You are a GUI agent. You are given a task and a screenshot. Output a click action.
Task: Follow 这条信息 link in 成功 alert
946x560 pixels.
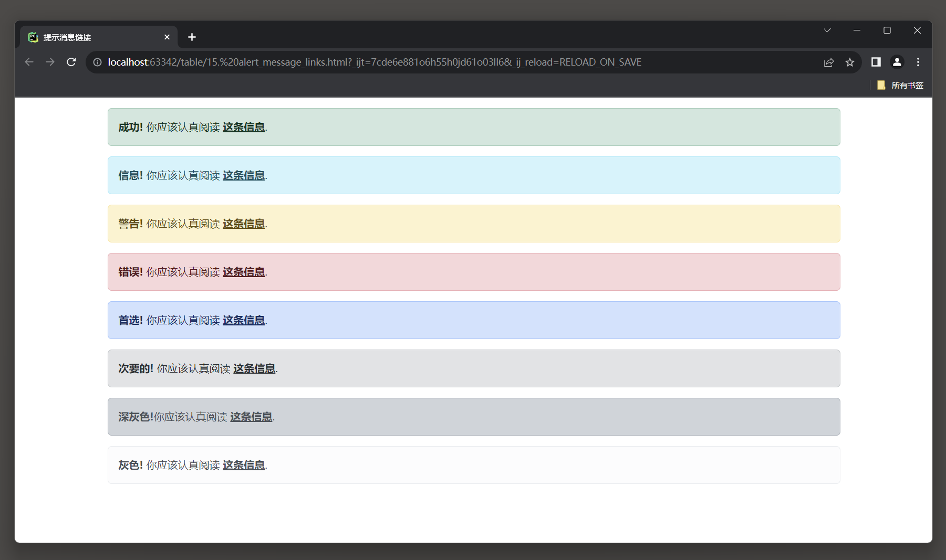[244, 127]
